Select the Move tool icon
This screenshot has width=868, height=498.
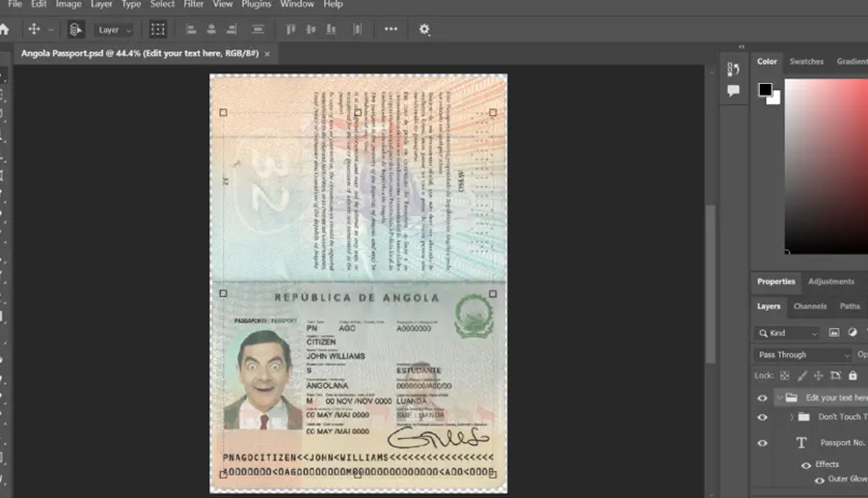click(x=34, y=29)
